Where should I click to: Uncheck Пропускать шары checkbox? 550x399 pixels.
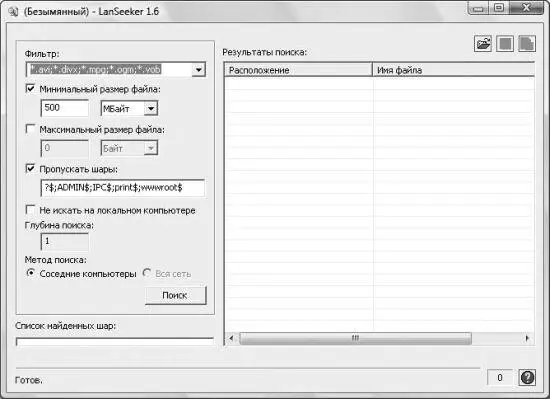click(x=31, y=169)
